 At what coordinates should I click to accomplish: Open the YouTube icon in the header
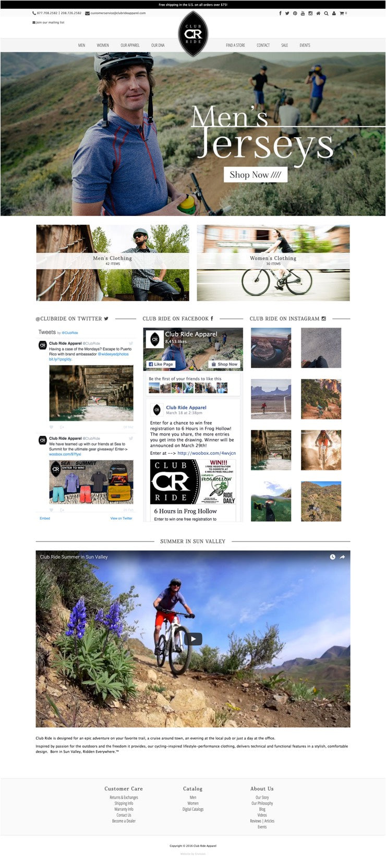click(303, 13)
